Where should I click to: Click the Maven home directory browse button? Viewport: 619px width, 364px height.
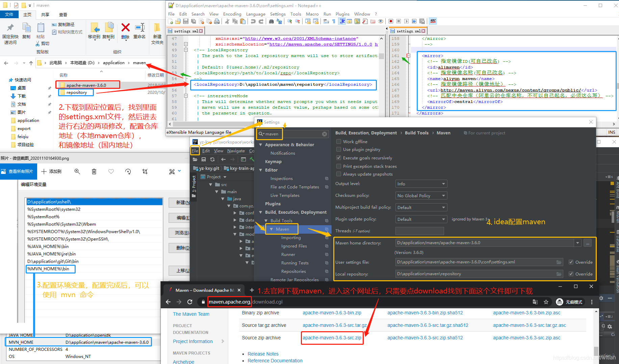(x=588, y=243)
